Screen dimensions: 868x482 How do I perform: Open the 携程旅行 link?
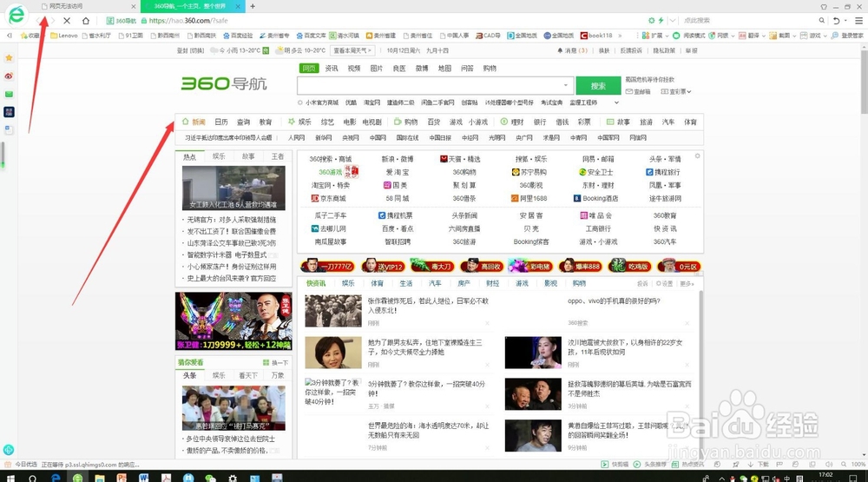coord(663,172)
